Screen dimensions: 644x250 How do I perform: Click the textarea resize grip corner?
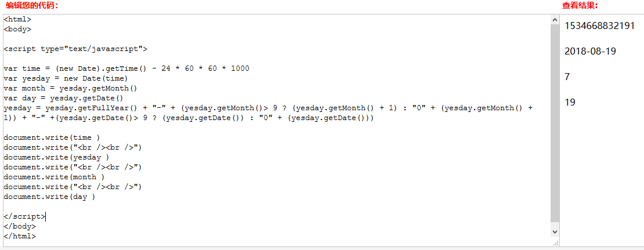[x=555, y=242]
